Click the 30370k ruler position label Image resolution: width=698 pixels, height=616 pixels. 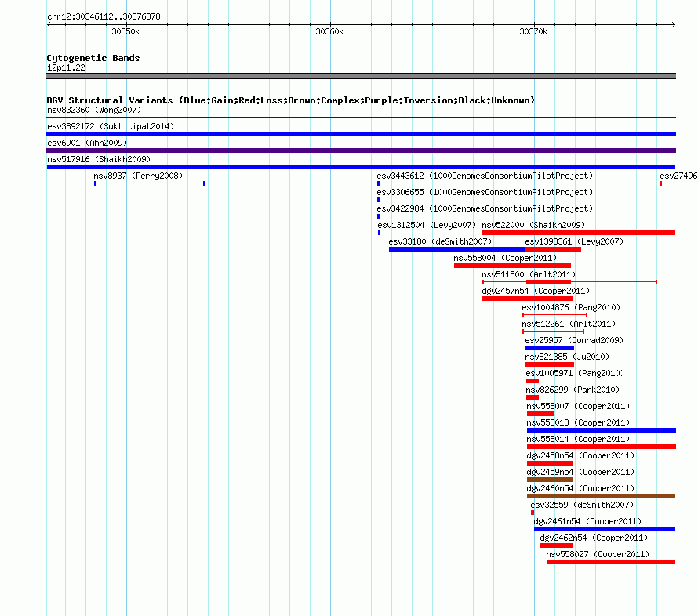pos(533,31)
